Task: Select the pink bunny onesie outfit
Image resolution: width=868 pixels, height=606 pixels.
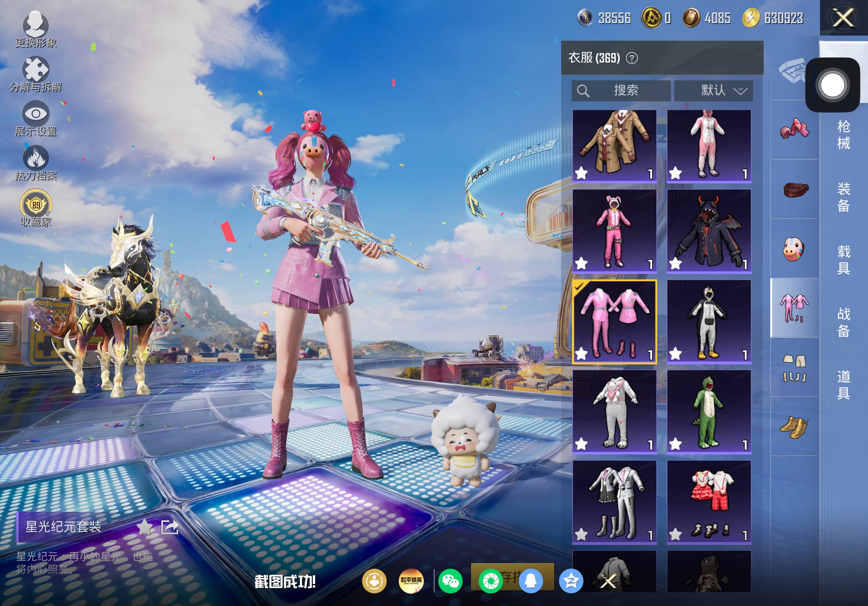Action: pos(709,146)
